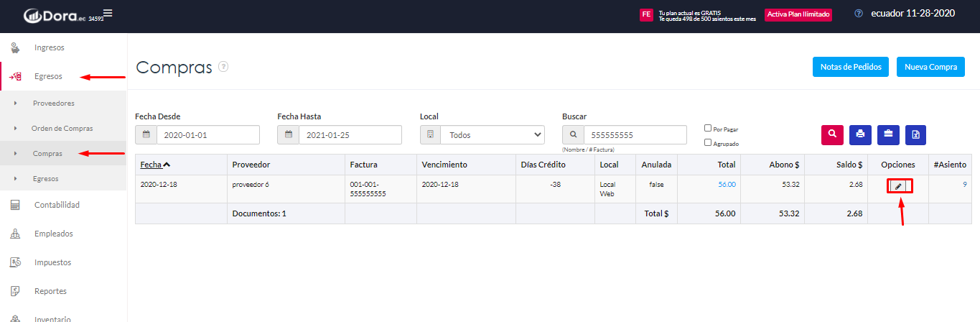Click the Nueva Compra button
This screenshot has width=980, height=322.
[930, 67]
